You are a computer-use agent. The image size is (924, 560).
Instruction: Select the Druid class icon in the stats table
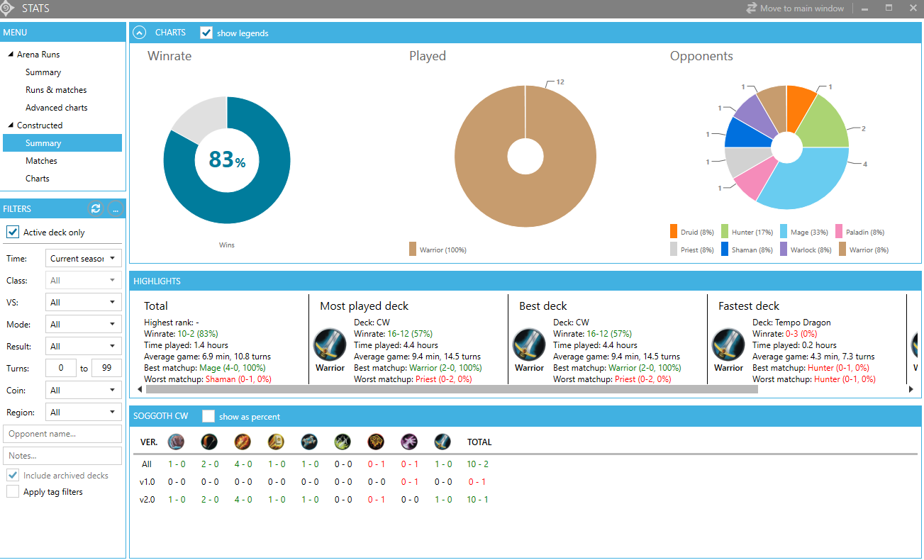click(x=176, y=442)
